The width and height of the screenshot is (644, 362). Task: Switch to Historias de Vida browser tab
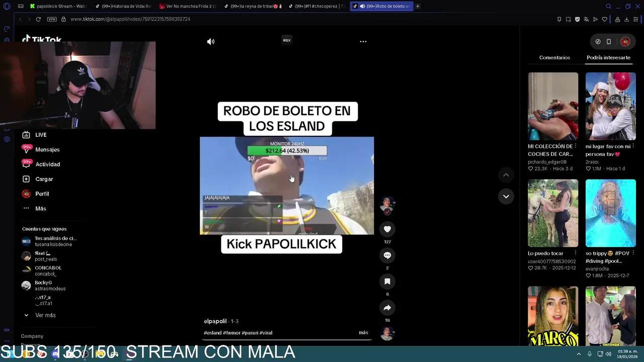coord(123,6)
